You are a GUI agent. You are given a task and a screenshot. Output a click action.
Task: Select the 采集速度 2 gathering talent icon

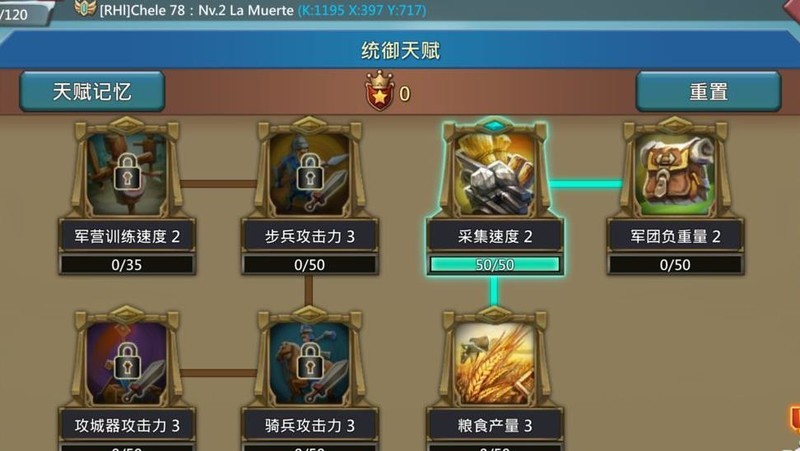(x=494, y=170)
